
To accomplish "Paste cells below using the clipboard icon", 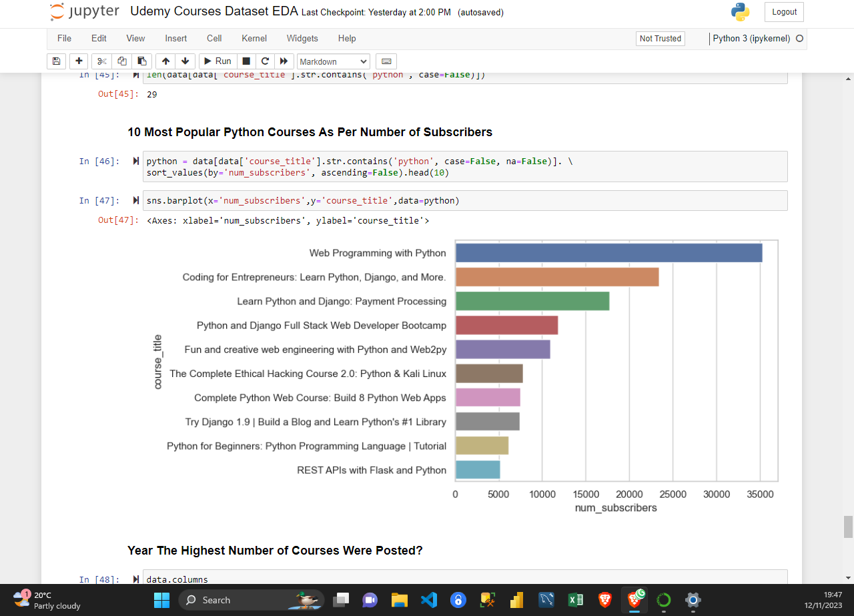I will 141,61.
